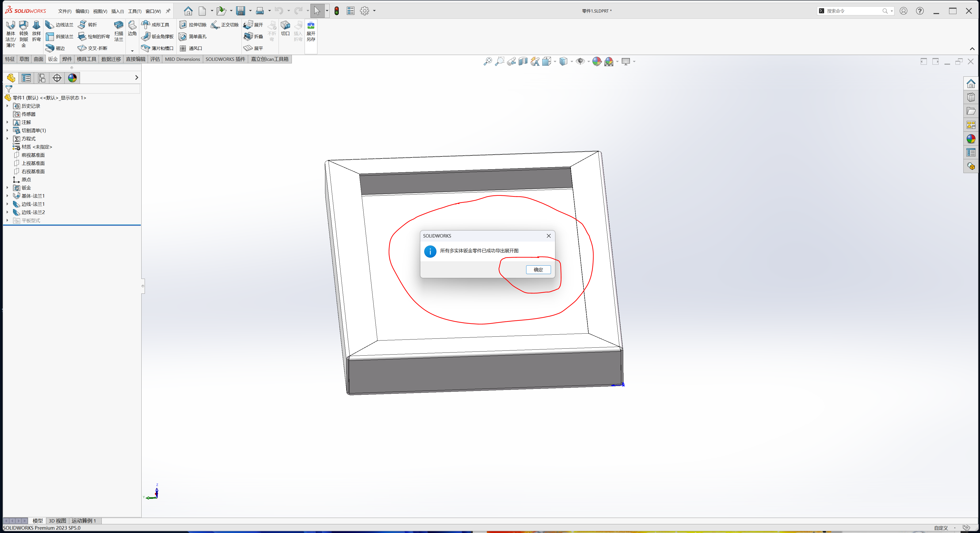Open hide/show items eye dropdown

click(589, 62)
